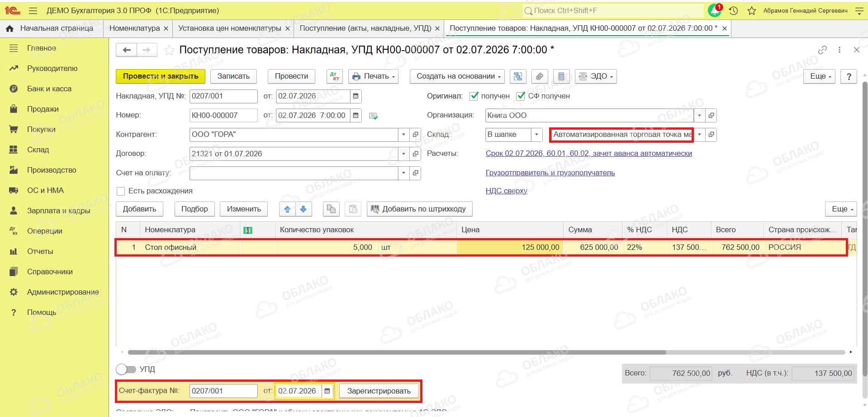This screenshot has width=868, height=417.
Task: Open calendar for Счет-фактура date
Action: tap(327, 391)
